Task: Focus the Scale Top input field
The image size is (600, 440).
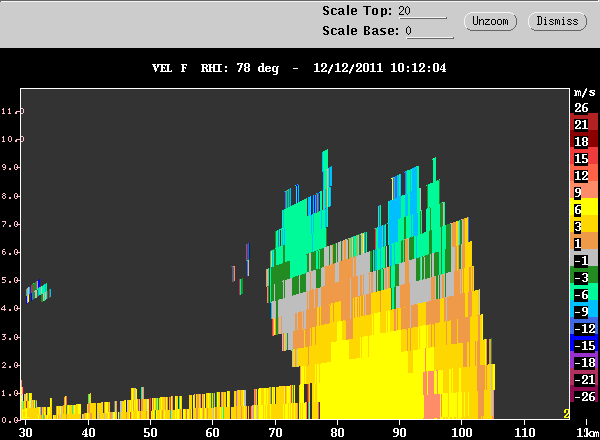Action: 422,11
